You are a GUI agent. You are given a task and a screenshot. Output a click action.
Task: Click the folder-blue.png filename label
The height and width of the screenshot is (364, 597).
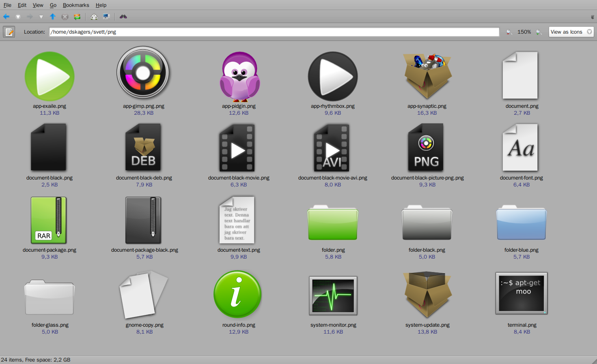pyautogui.click(x=522, y=250)
